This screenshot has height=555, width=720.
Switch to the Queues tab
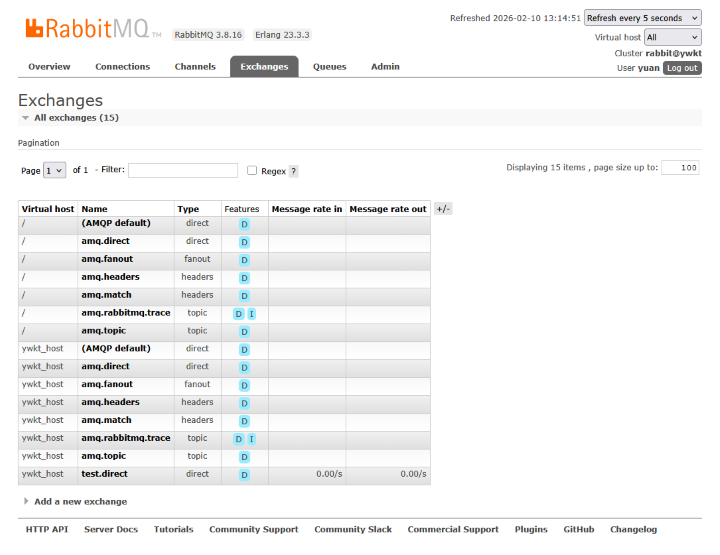[x=330, y=67]
